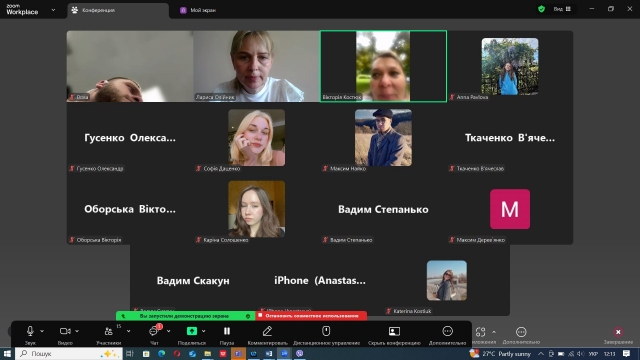Open Дистанционное управление remote control
640x360 pixels.
click(x=326, y=335)
